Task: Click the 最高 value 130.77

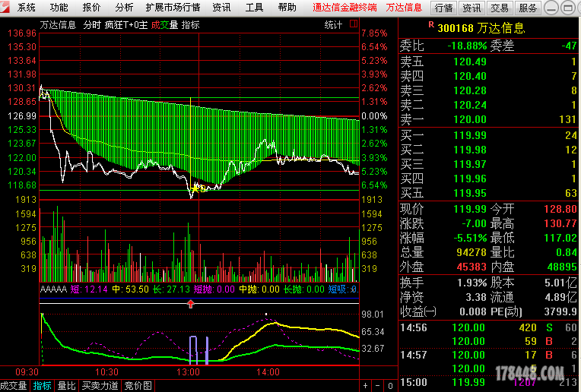Action: click(560, 223)
